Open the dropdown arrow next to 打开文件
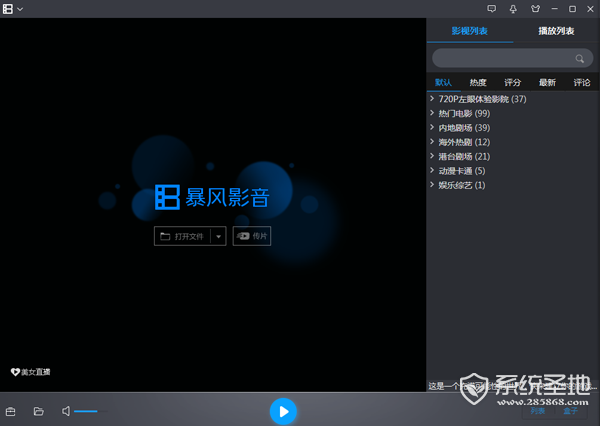Image resolution: width=600 pixels, height=426 pixels. [218, 236]
